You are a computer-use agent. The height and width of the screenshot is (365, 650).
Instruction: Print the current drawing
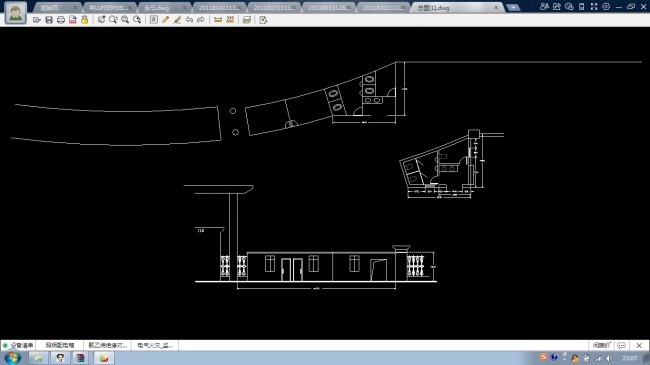(x=61, y=20)
